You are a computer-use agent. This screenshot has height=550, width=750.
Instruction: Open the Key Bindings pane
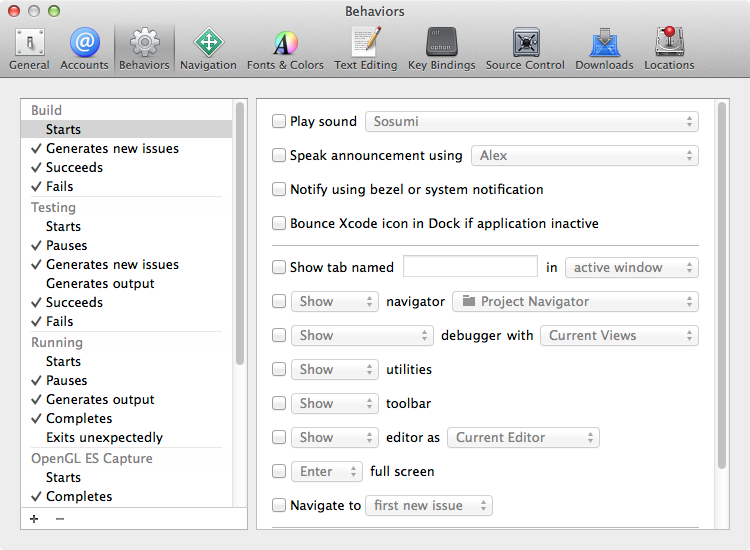[444, 48]
